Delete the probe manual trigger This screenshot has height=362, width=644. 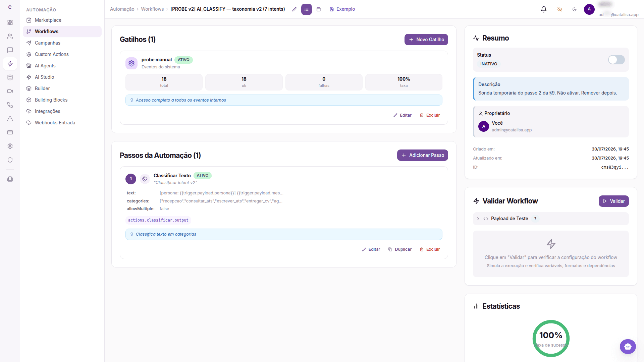tap(430, 115)
